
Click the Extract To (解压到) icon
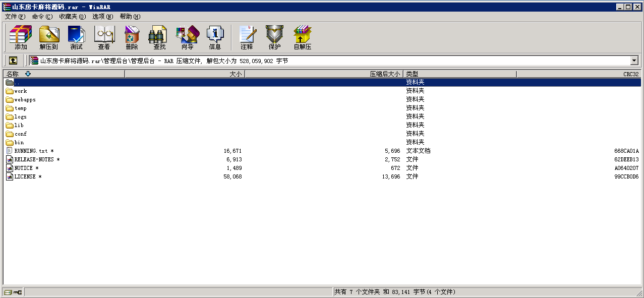[49, 38]
